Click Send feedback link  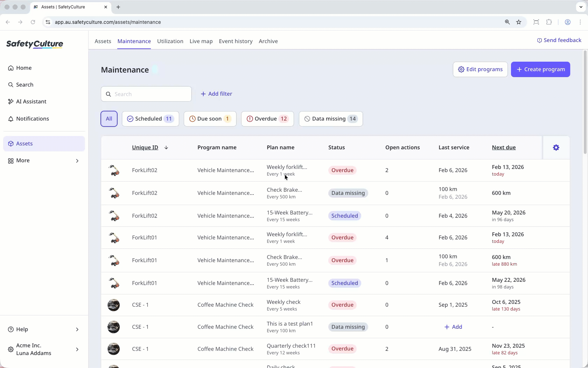[x=559, y=40]
